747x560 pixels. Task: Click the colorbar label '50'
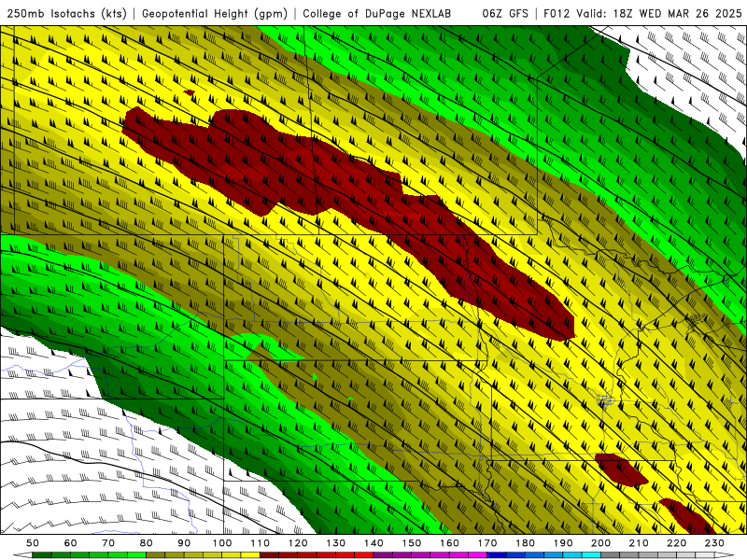tap(33, 543)
